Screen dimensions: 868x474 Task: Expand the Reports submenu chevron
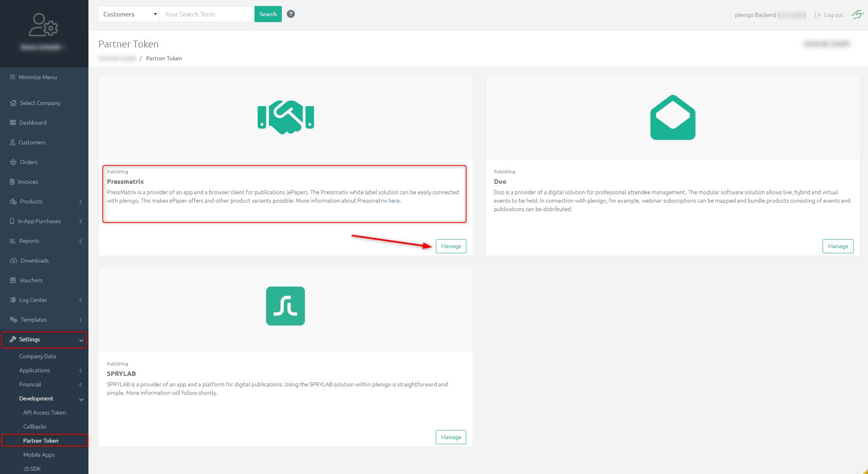81,241
